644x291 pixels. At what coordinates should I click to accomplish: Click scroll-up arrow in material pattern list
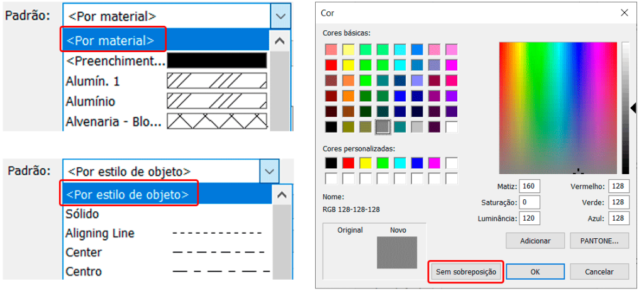pos(280,41)
